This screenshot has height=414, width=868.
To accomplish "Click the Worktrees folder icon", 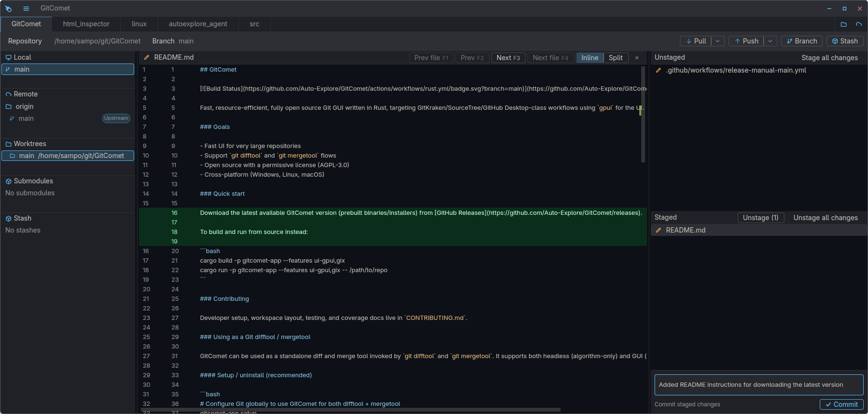I will (9, 144).
